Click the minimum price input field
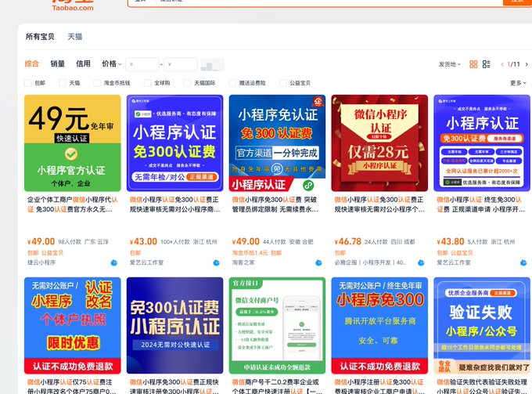 [142, 64]
